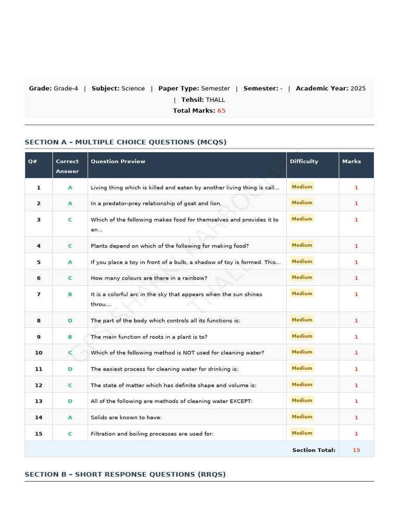Click the Medium difficulty badge for question 1

302,187
